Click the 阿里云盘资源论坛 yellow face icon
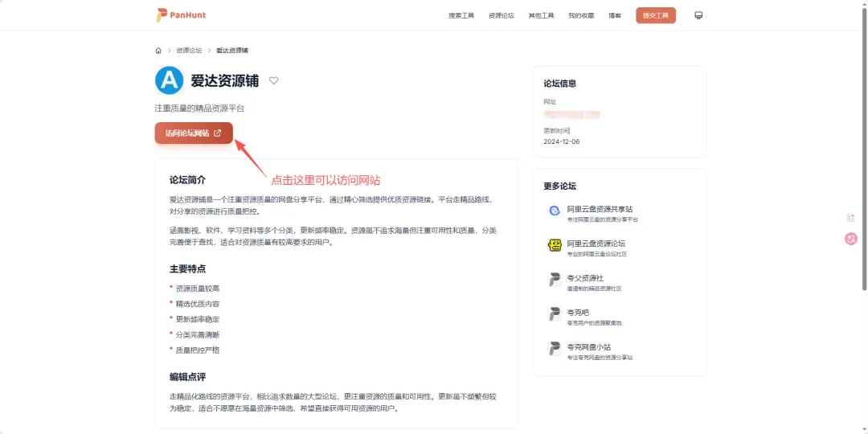This screenshot has height=434, width=868. (x=555, y=245)
